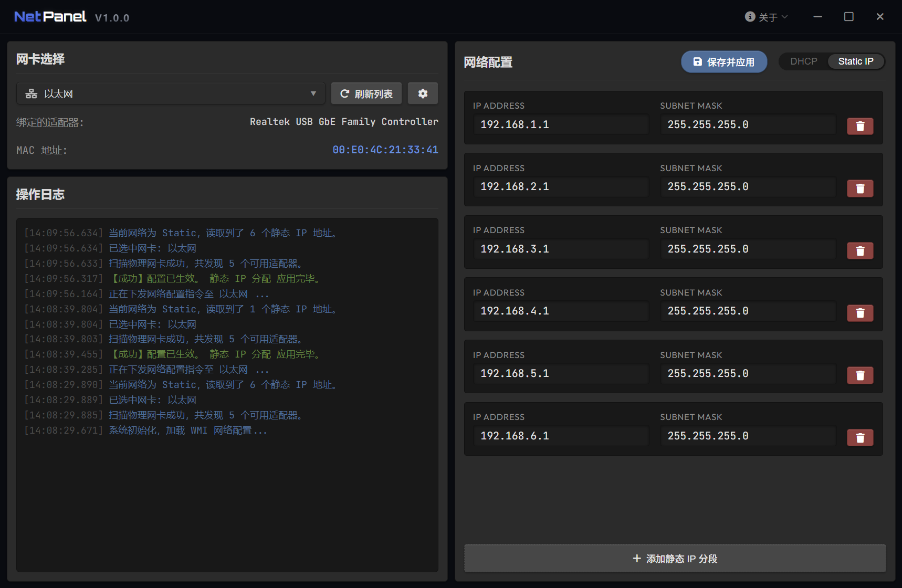
Task: Click the 操作日志 panel heading
Action: click(40, 195)
